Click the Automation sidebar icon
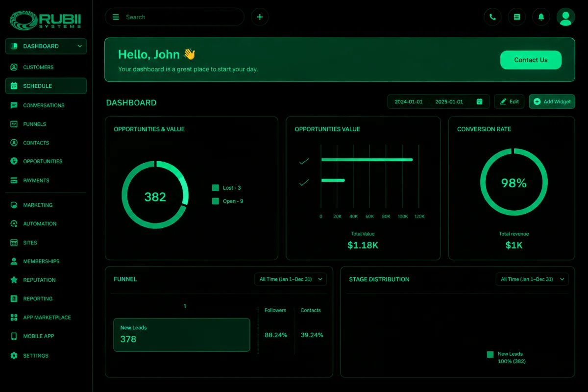 [x=14, y=223]
